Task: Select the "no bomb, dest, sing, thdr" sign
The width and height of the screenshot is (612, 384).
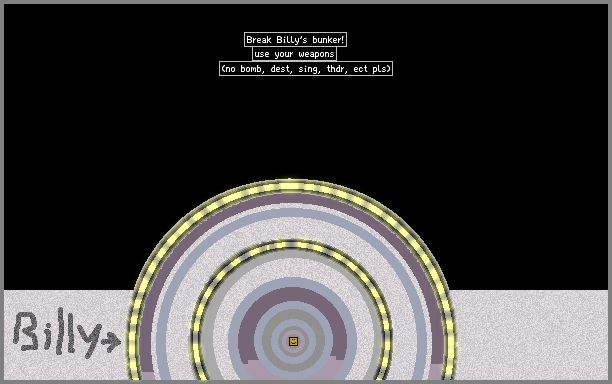Action: click(306, 69)
